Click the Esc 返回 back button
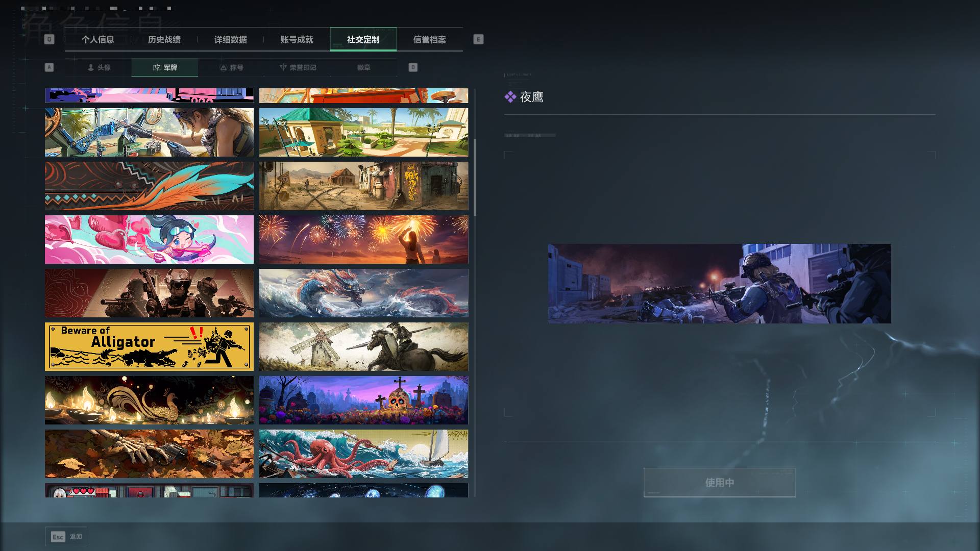Viewport: 980px width, 551px height. tap(66, 537)
